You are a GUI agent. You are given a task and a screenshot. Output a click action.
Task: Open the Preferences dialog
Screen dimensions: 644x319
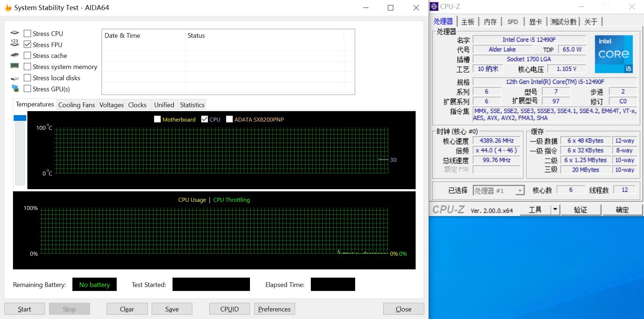pyautogui.click(x=274, y=309)
